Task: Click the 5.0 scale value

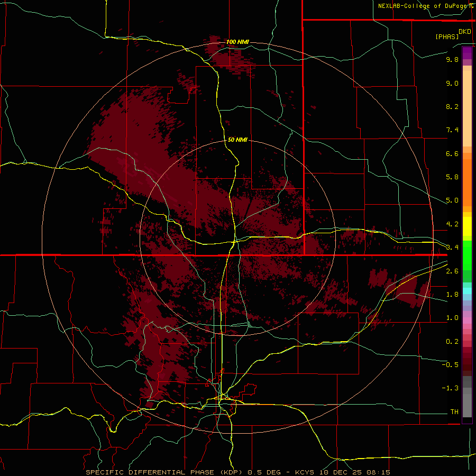Action: click(x=452, y=200)
